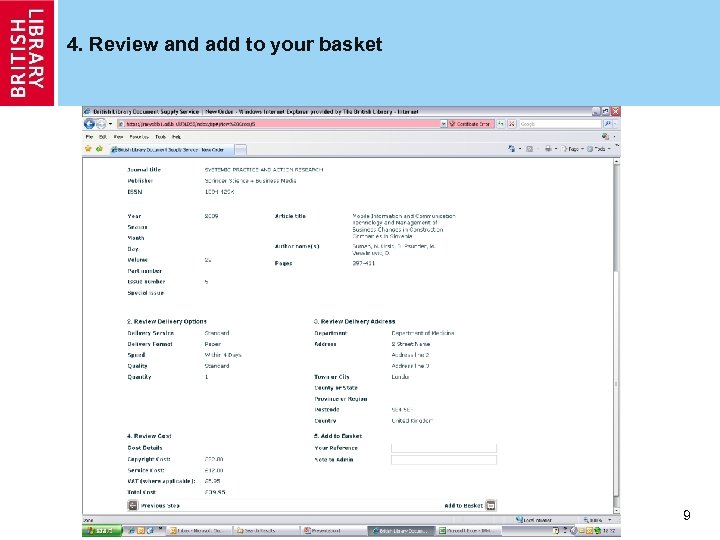Viewport: 720px width, 540px height.
Task: Expand the Print dropdown arrow
Action: tap(556, 149)
